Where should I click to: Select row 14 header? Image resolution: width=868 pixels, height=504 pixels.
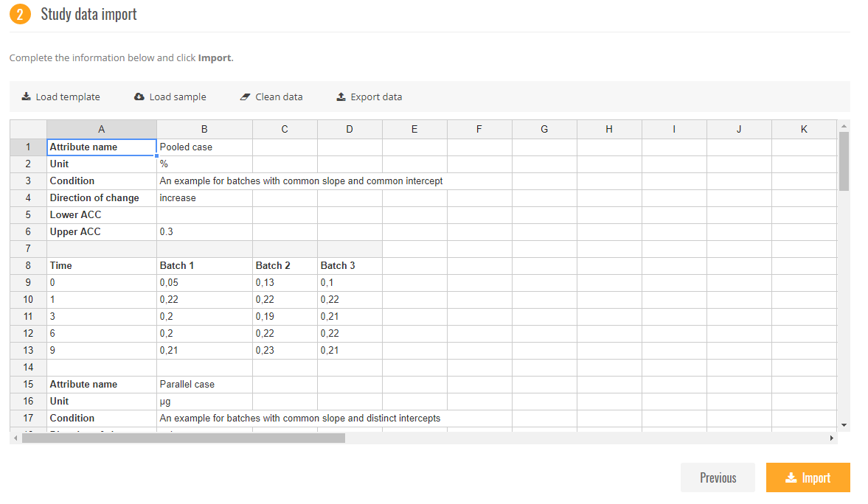coord(28,368)
